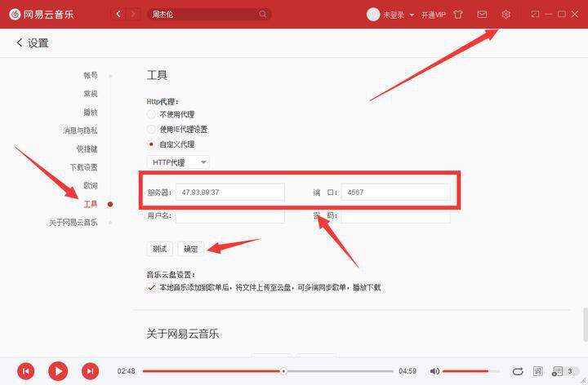588x385 pixels.
Task: Click the 确定 confirm button
Action: click(191, 249)
